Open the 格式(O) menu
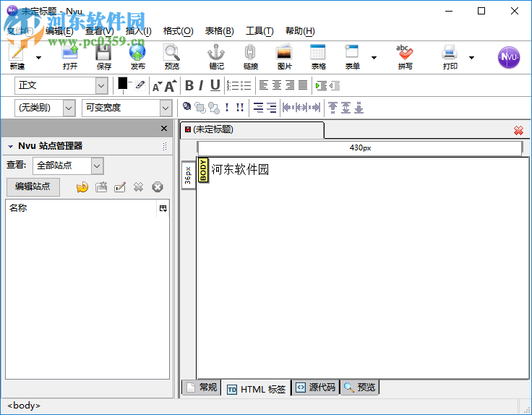 [x=178, y=31]
